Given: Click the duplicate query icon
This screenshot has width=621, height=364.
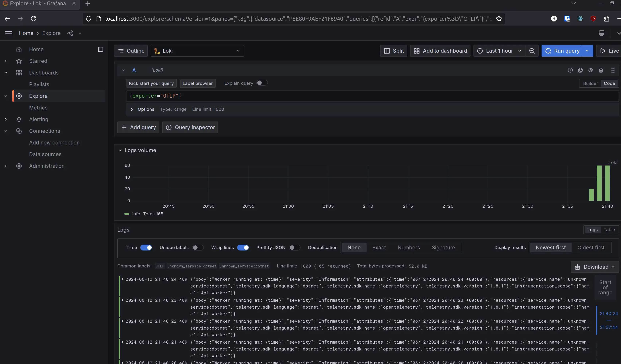Looking at the screenshot, I should point(580,70).
